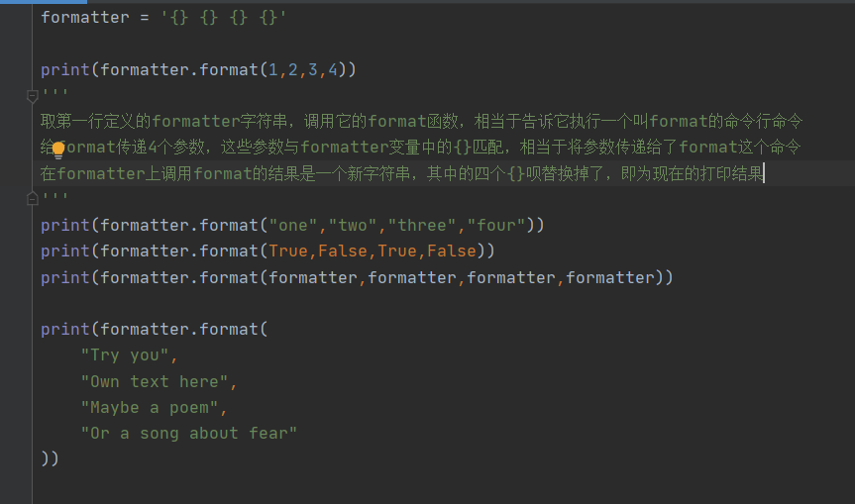Collapse the docstring using the top fold marker

click(32, 96)
